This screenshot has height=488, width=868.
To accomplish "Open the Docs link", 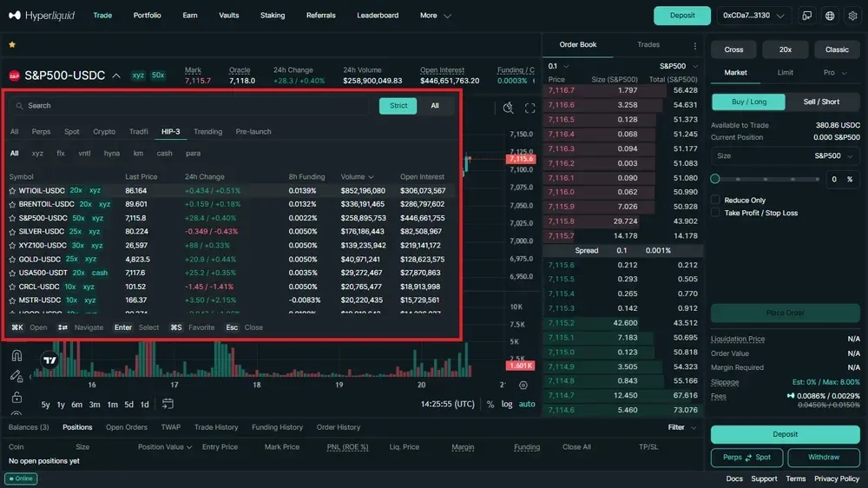I will 734,478.
